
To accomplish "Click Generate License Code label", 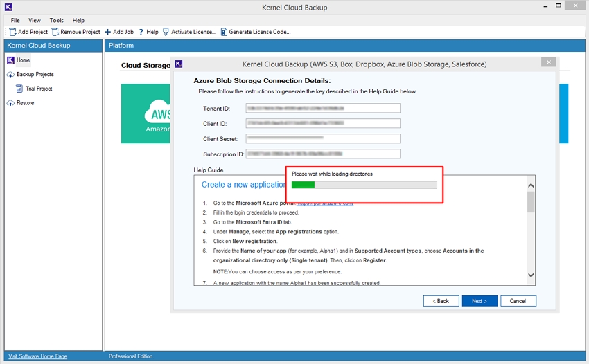I will (260, 32).
